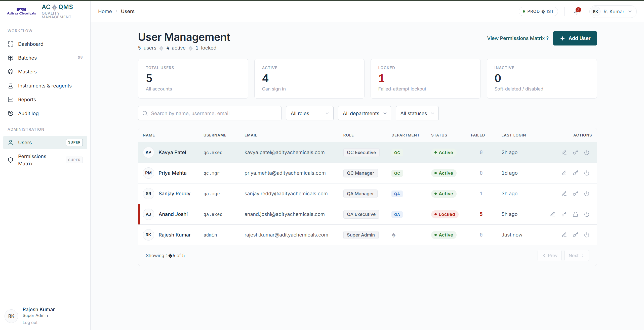This screenshot has width=644, height=330.
Task: Open View Permissions Matrix link
Action: tap(518, 38)
